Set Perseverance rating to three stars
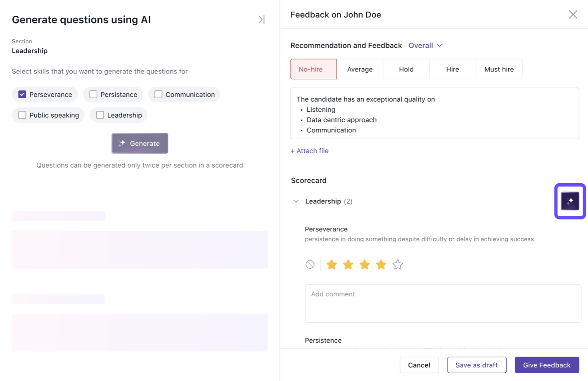The width and height of the screenshot is (588, 381). coord(365,265)
